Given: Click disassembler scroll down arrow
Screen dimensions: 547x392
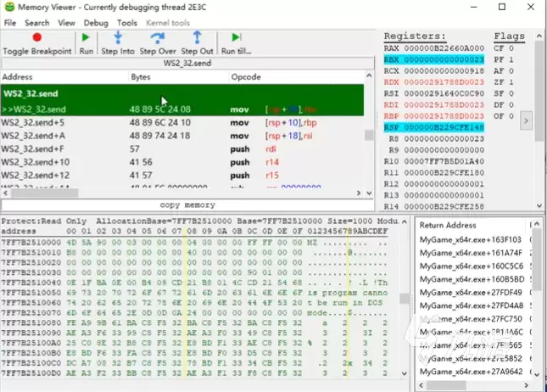Looking at the screenshot, I should tap(369, 193).
